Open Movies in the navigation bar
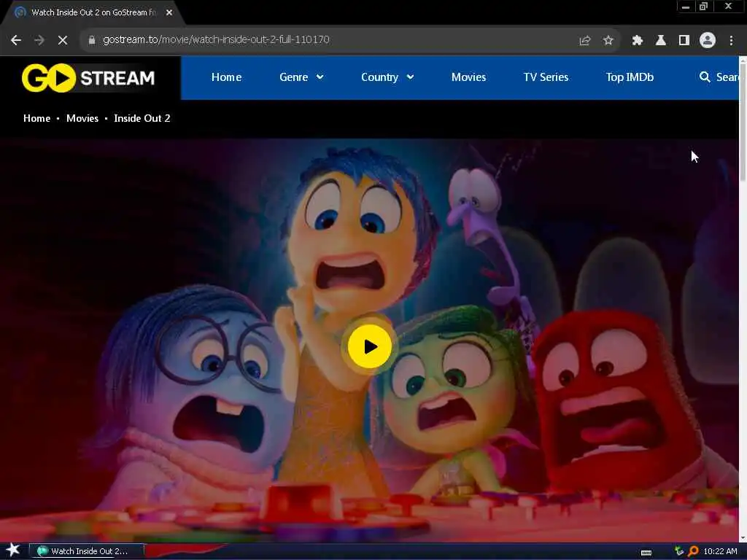Screen dimensions: 747x560 pyautogui.click(x=469, y=77)
